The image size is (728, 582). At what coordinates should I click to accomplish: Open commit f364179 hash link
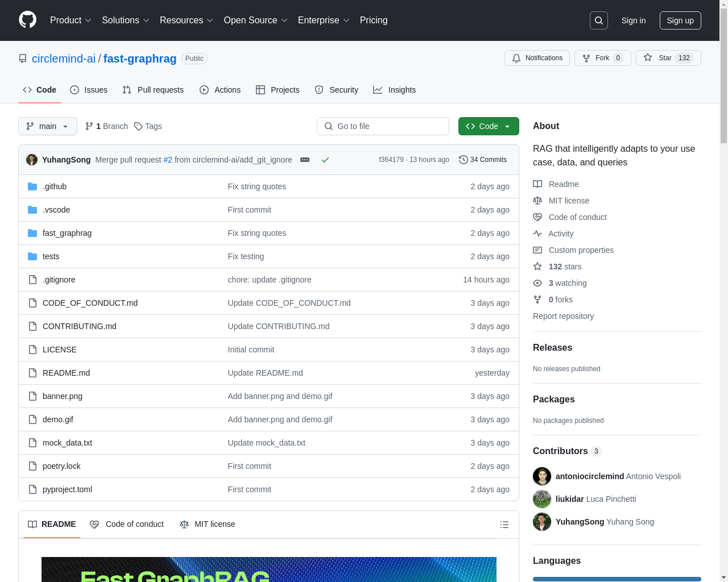(x=391, y=160)
